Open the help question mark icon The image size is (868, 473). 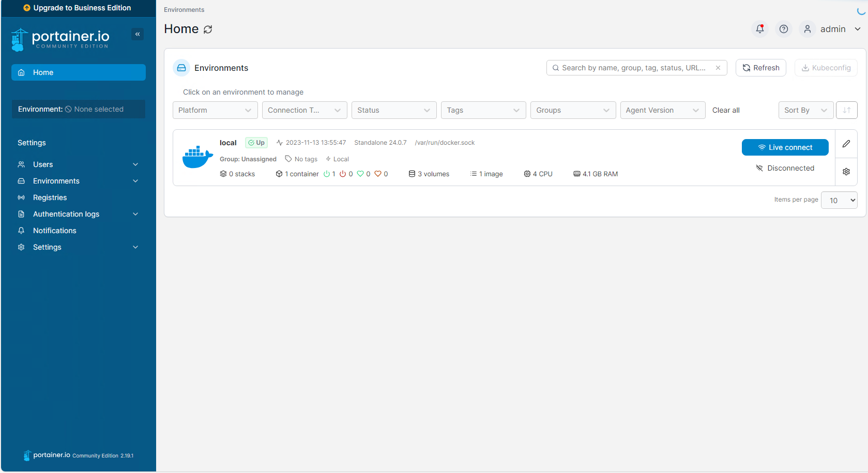783,29
